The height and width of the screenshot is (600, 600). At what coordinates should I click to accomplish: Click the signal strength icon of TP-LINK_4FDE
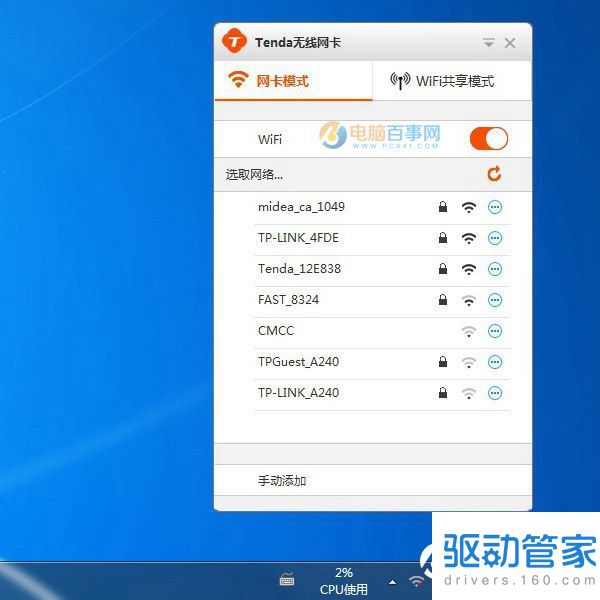point(469,238)
